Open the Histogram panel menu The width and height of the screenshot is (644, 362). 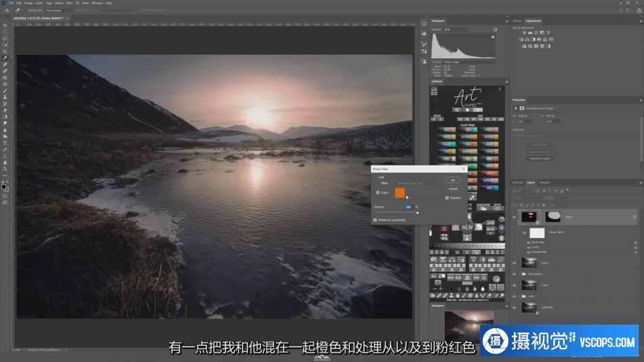point(507,21)
